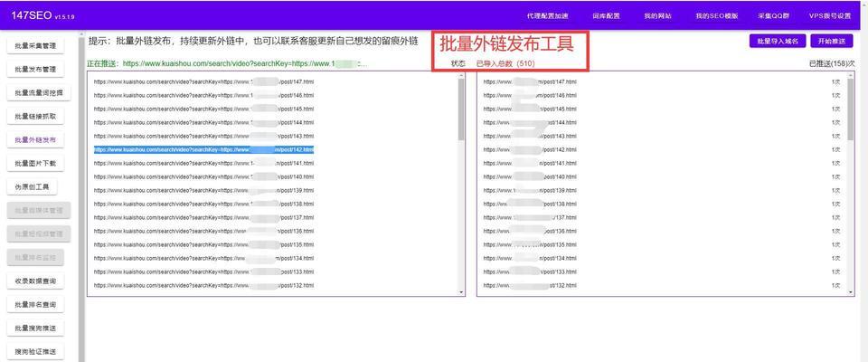Select right list row post/144.html

click(530, 122)
